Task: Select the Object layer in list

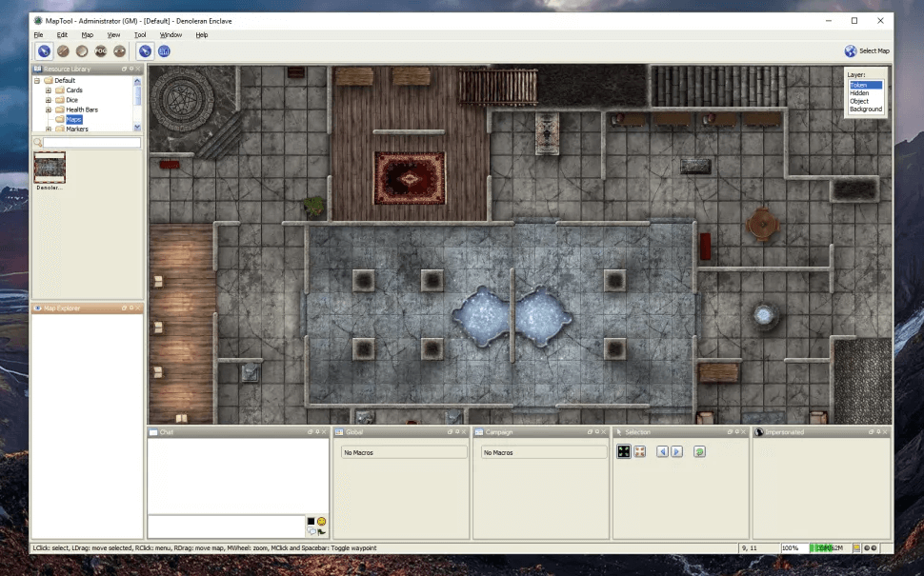Action: (859, 101)
